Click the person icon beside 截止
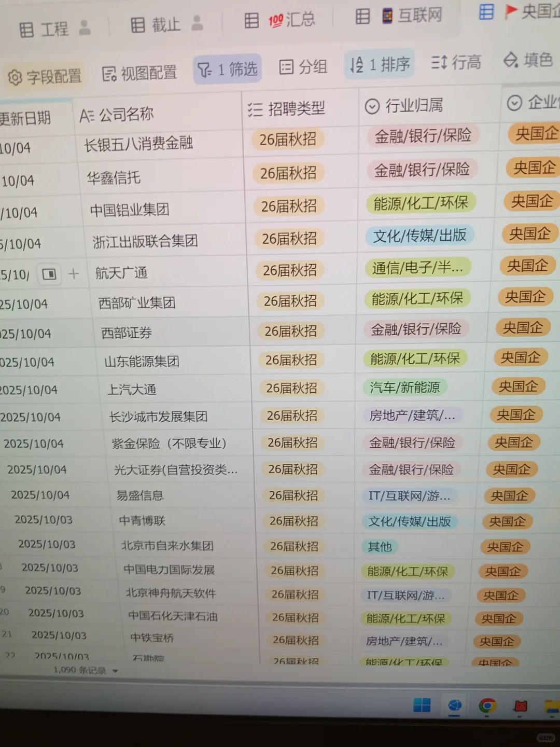 pos(197,22)
